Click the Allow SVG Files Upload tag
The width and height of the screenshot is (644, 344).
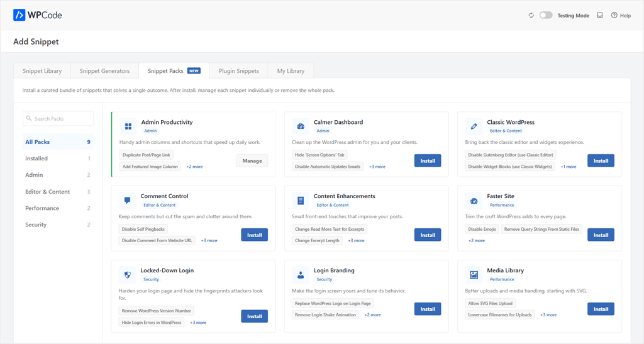[490, 303]
